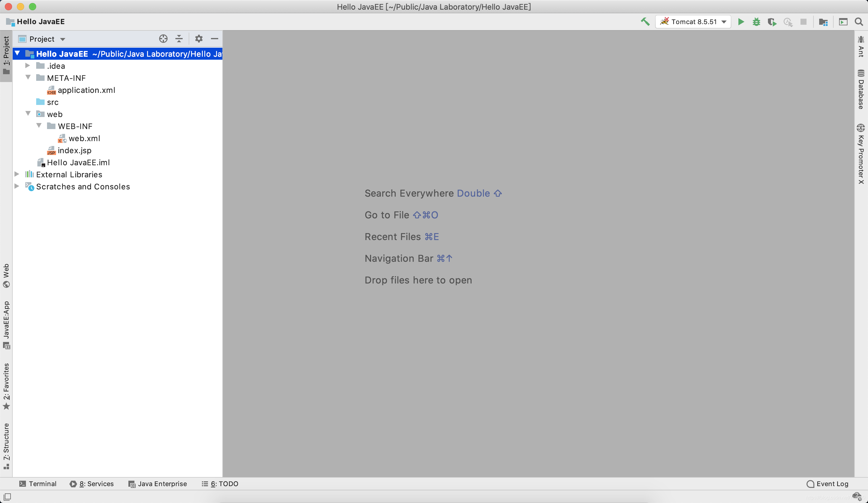The image size is (868, 503).
Task: Run with Coverage shield icon
Action: (772, 22)
